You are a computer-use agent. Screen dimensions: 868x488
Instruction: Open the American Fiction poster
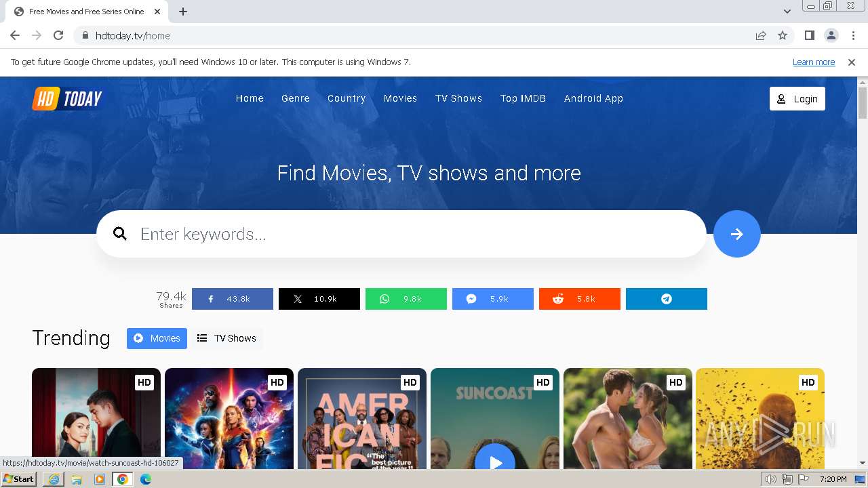click(362, 418)
